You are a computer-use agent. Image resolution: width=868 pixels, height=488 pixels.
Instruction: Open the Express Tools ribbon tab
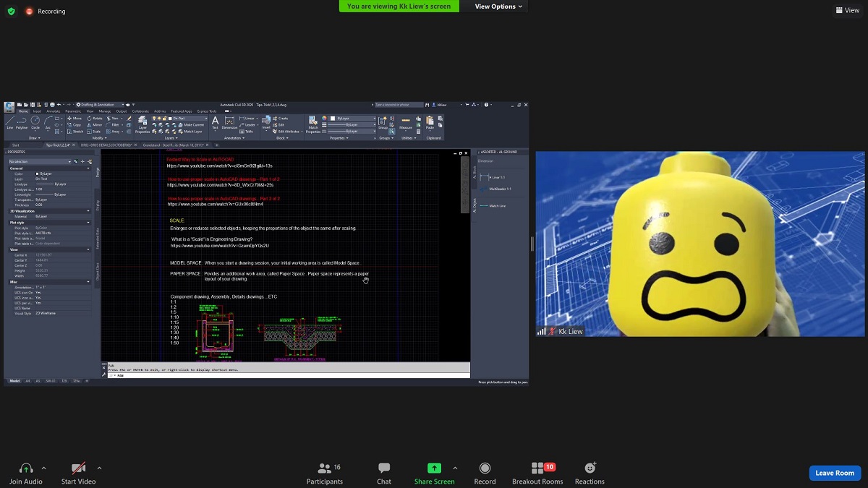tap(207, 111)
